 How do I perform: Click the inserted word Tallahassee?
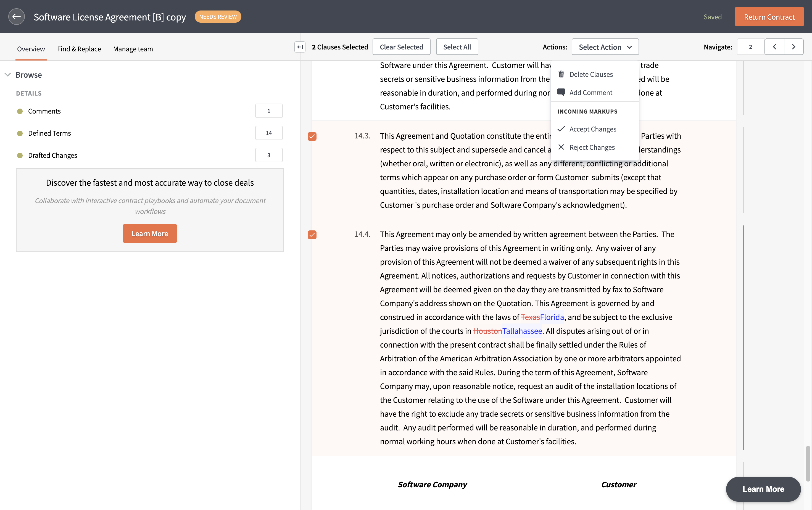click(x=522, y=331)
